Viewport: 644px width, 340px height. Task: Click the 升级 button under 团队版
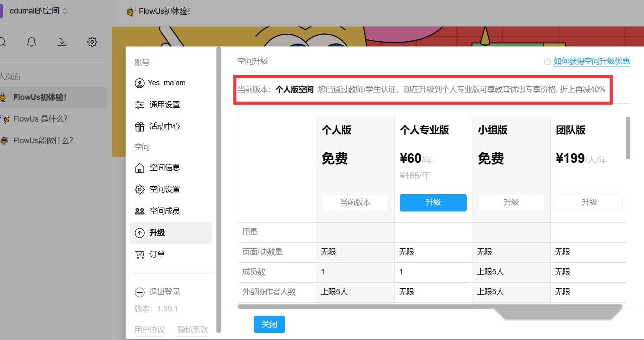click(x=589, y=202)
